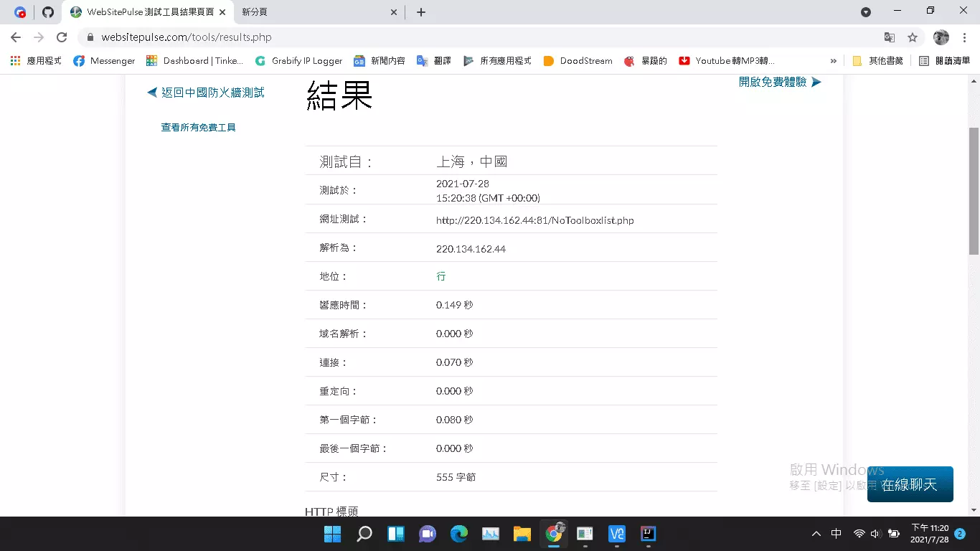
Task: Reload the WebSitePulse results page
Action: tap(62, 37)
